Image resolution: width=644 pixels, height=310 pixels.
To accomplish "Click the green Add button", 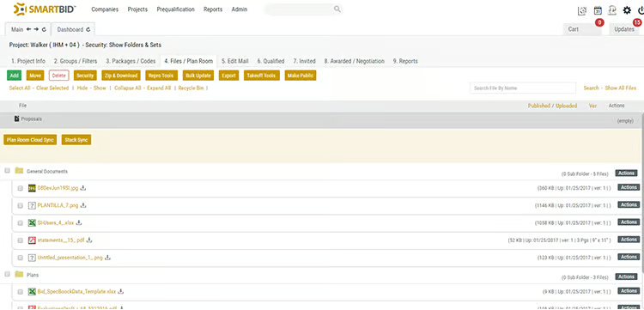I will click(15, 76).
